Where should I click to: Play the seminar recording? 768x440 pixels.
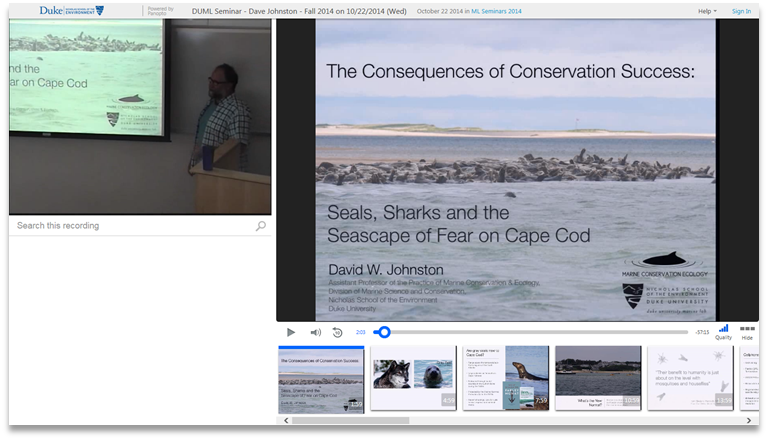290,332
